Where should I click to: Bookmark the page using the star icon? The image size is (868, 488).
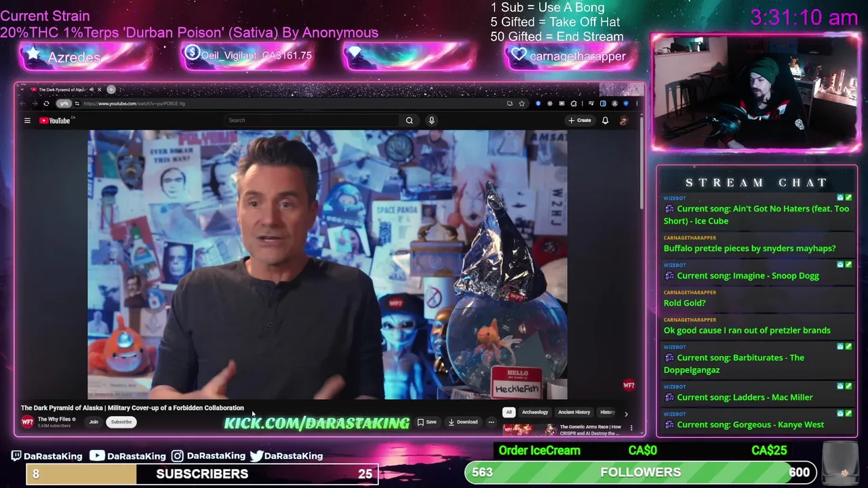521,104
